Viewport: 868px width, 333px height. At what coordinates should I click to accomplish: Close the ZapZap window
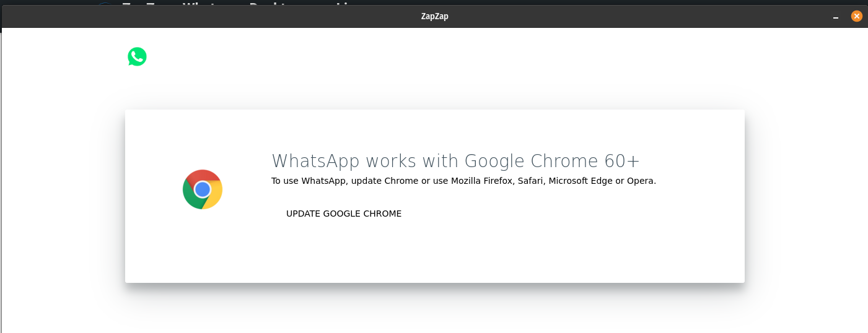(857, 17)
